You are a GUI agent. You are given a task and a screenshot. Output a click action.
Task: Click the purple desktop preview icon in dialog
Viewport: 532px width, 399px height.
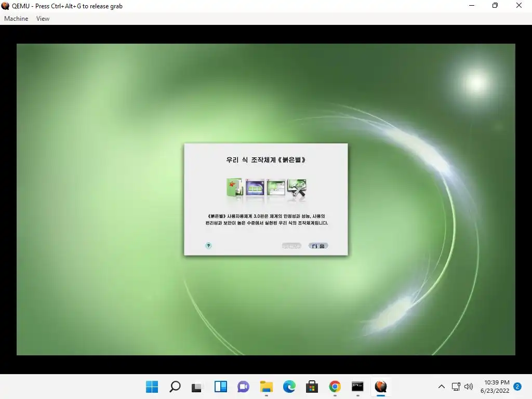tap(255, 187)
